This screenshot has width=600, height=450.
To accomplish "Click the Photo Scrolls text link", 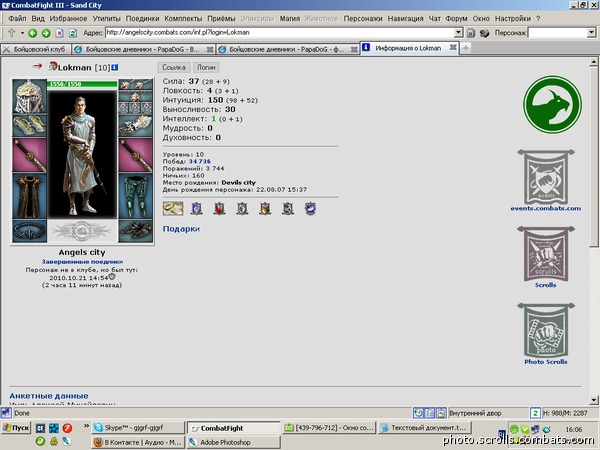I will [546, 362].
